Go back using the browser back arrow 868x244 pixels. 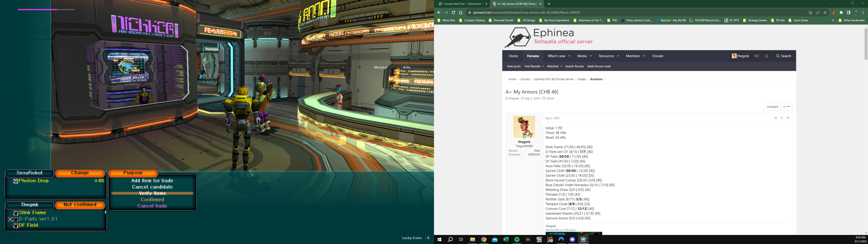[439, 13]
